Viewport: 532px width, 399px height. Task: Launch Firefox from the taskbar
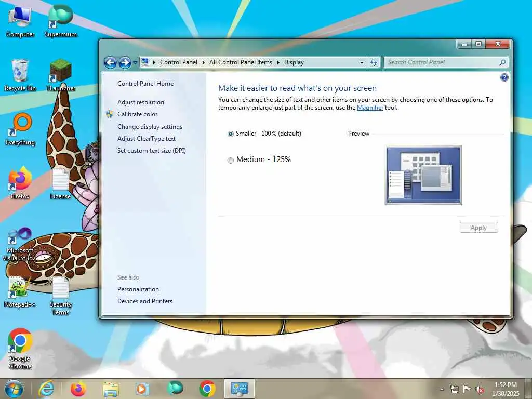click(x=78, y=389)
